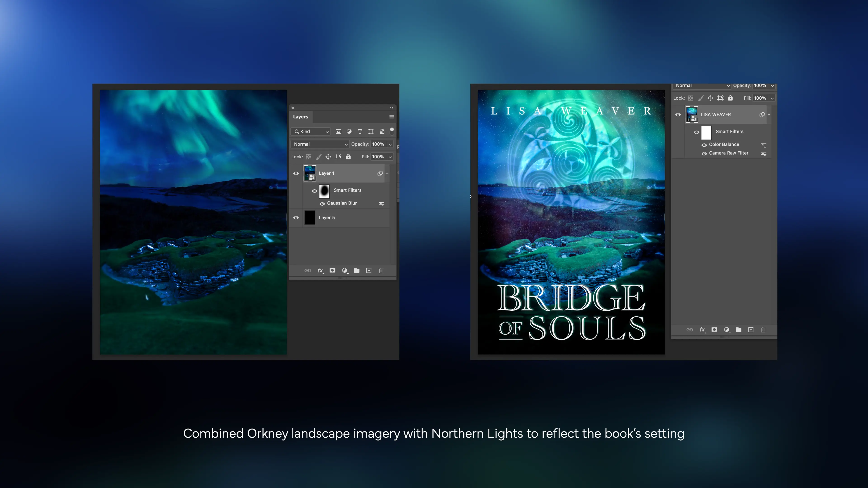Collapse Layer 1 smart filters chevron
The height and width of the screenshot is (488, 868).
coord(387,174)
